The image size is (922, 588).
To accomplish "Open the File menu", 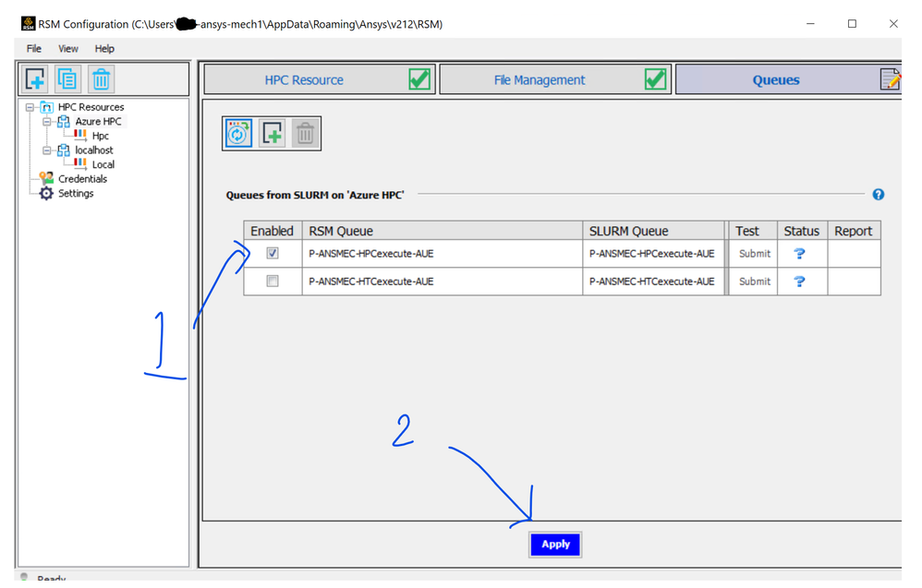I will [x=34, y=49].
